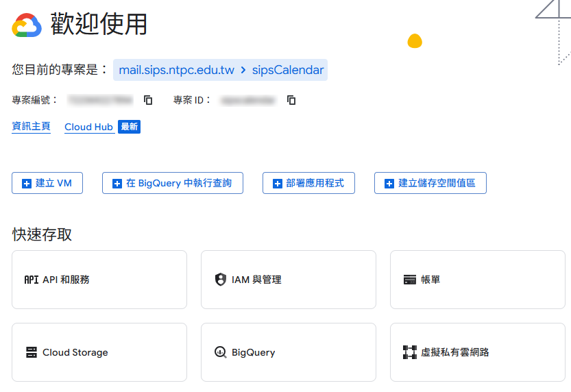Click the BigQuery magnifier icon
Image resolution: width=571 pixels, height=392 pixels.
pos(221,352)
